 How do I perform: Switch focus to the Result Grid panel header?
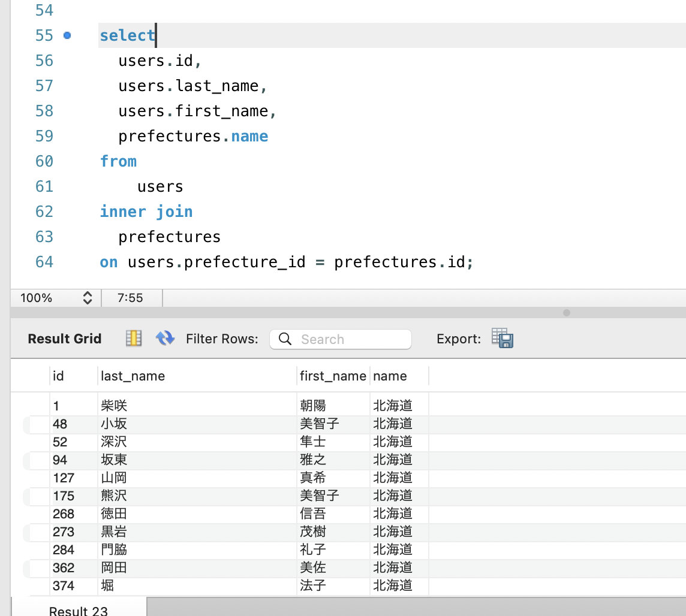(x=64, y=339)
